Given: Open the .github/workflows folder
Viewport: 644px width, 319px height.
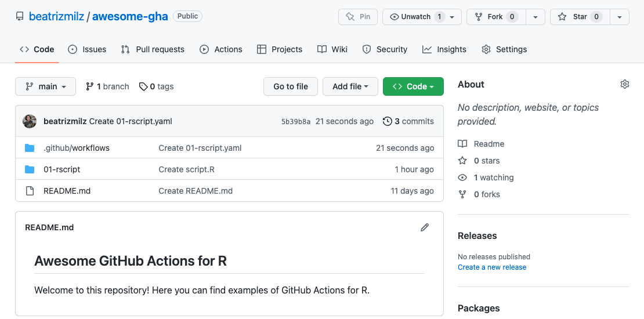Looking at the screenshot, I should click(x=76, y=148).
